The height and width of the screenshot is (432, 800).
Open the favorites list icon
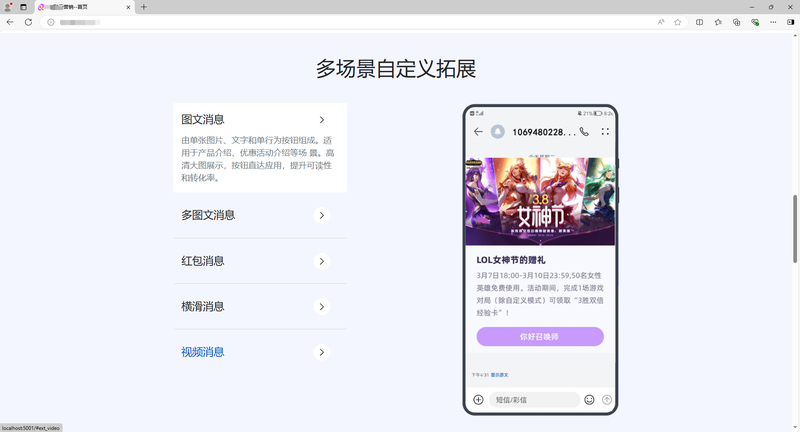coord(718,22)
